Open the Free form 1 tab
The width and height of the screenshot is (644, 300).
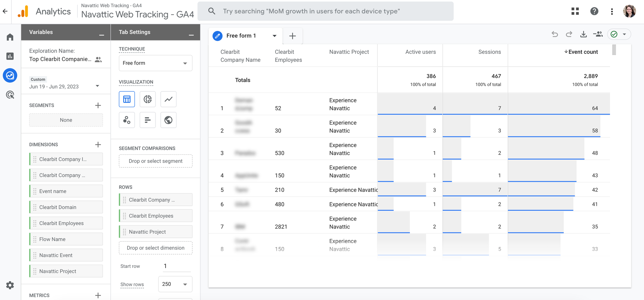(241, 36)
